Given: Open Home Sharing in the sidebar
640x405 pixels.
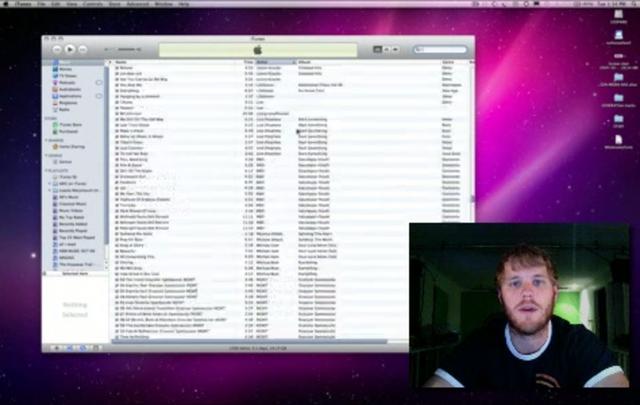Looking at the screenshot, I should [x=71, y=147].
